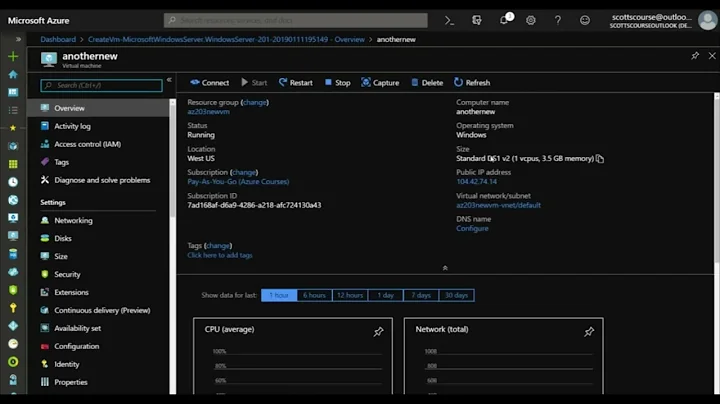Viewport: 720px width, 404px height.
Task: Show data for last 1 hour
Action: tap(279, 295)
